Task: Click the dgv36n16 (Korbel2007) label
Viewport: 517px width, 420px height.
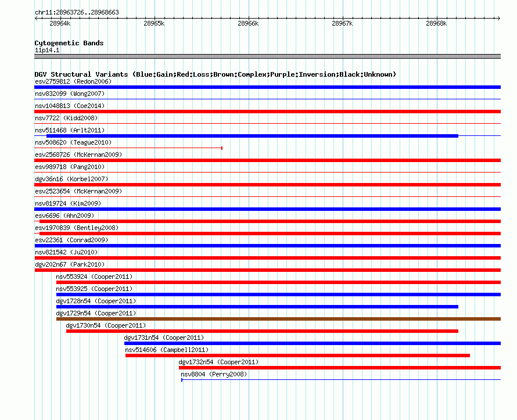Action: pos(71,179)
